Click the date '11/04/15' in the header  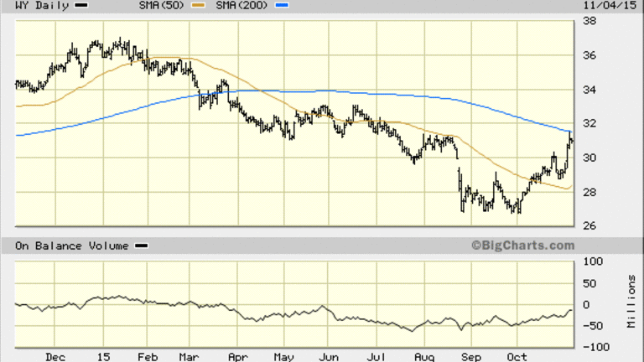pos(610,5)
